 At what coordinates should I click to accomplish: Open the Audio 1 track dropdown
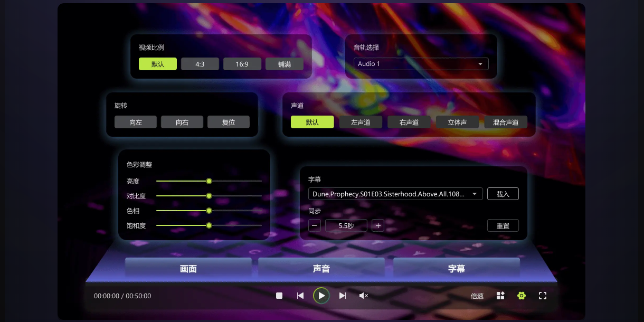(421, 63)
